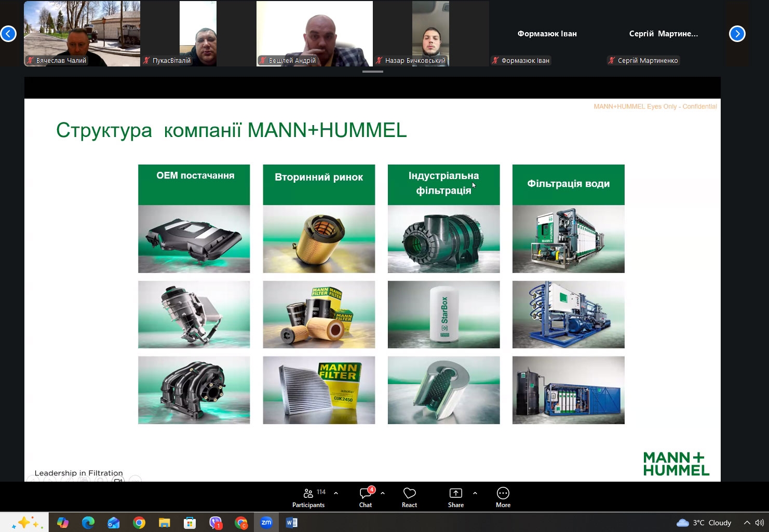Click the volume icon in system tray
This screenshot has width=769, height=532.
pos(760,523)
